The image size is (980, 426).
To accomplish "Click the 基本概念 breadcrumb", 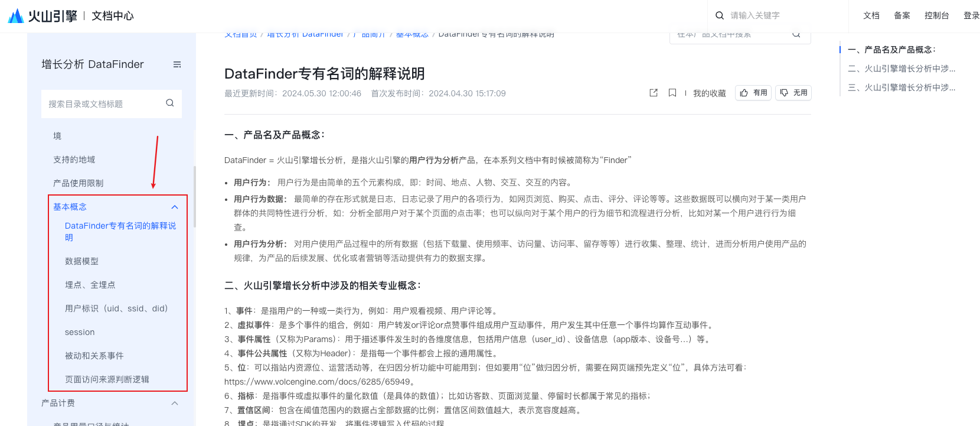I will (412, 35).
